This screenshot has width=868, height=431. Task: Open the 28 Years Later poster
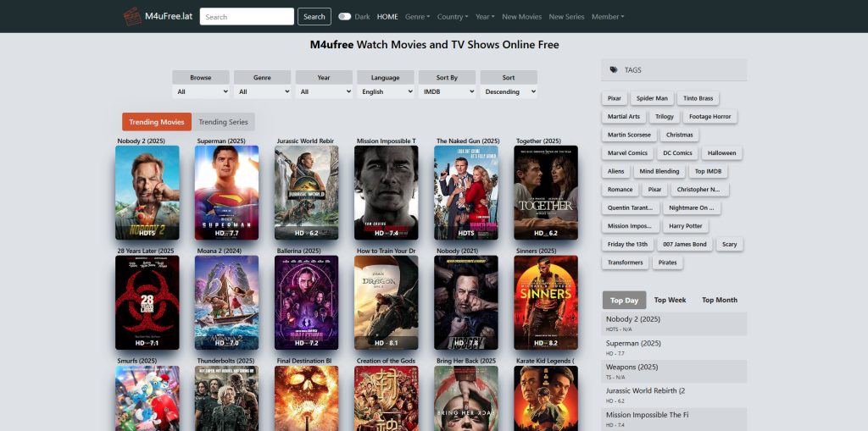147,302
